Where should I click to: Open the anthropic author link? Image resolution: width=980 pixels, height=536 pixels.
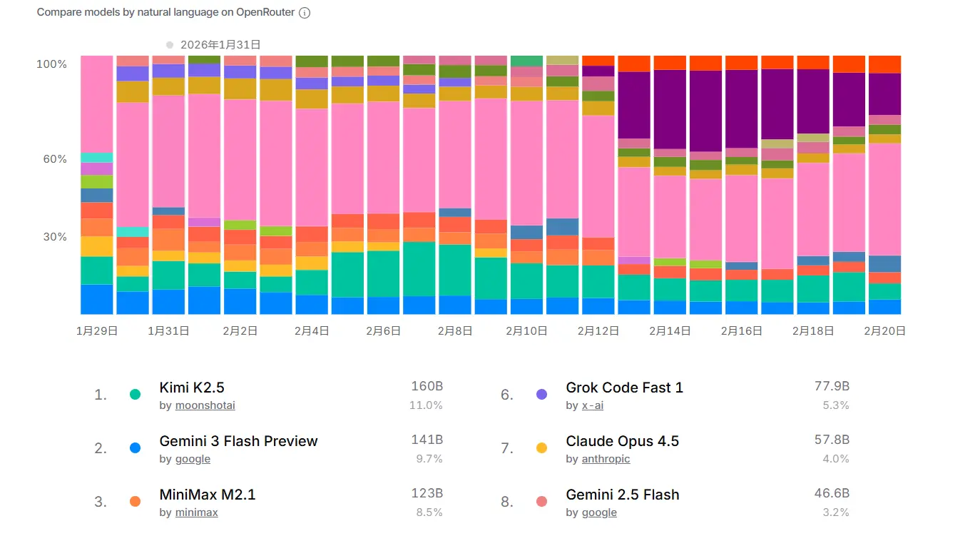[x=606, y=459]
